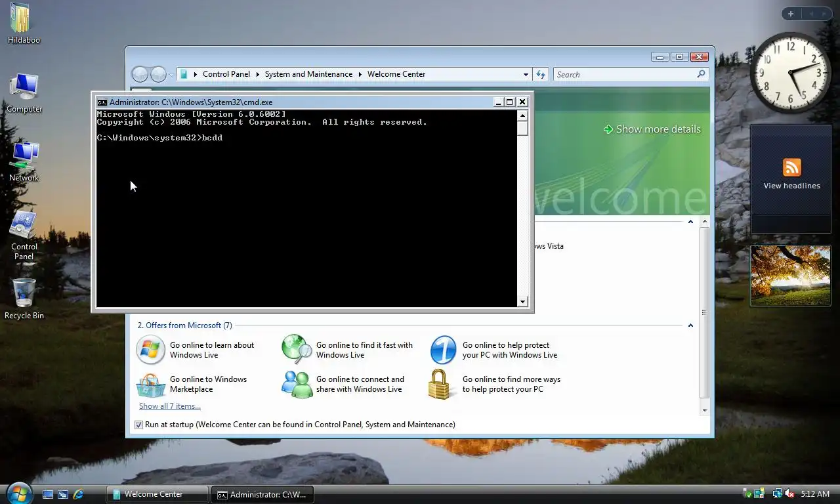Click the network connection tray icon
The image size is (840, 504).
tap(777, 493)
